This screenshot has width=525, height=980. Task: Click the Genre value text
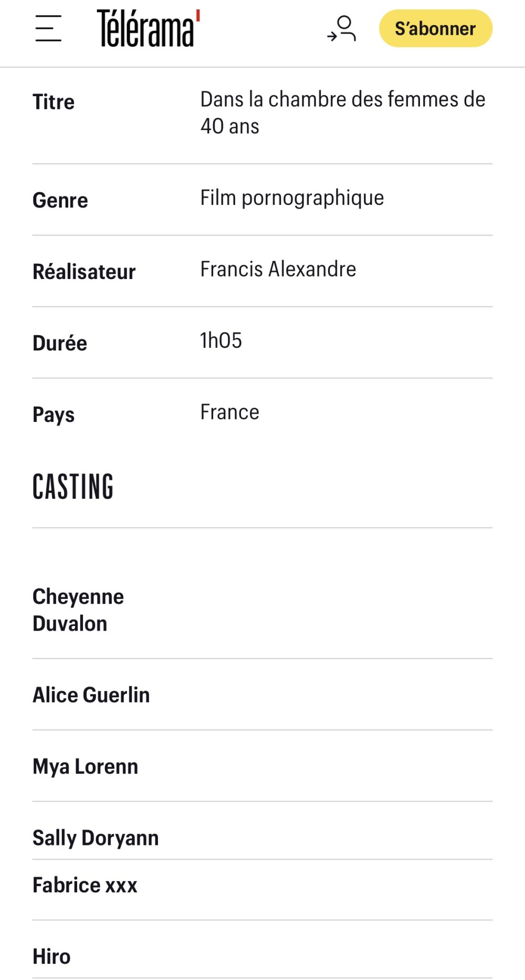pyautogui.click(x=292, y=198)
